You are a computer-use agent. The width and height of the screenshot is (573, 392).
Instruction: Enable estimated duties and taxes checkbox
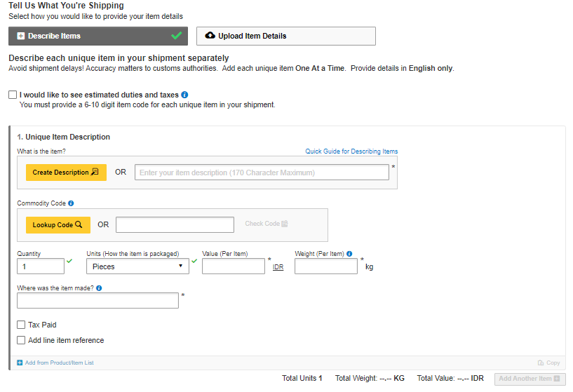point(13,95)
